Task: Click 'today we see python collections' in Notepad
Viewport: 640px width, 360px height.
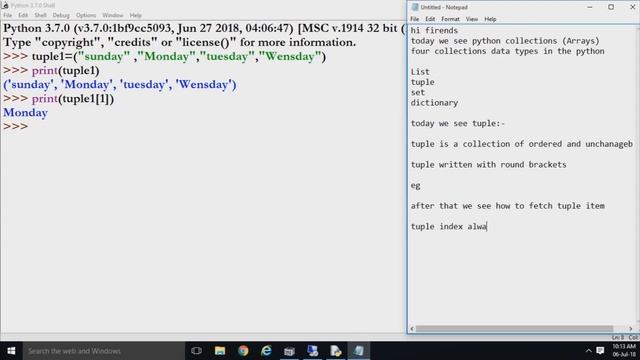Action: (505, 41)
